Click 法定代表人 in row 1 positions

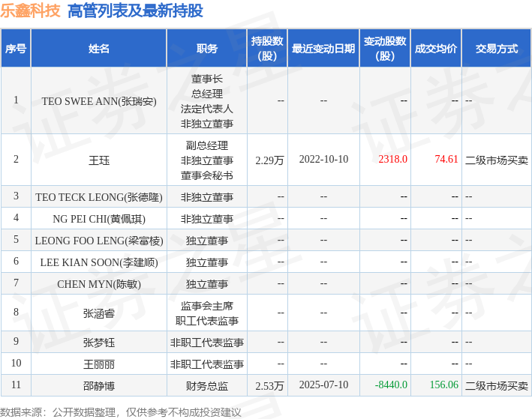point(206,109)
